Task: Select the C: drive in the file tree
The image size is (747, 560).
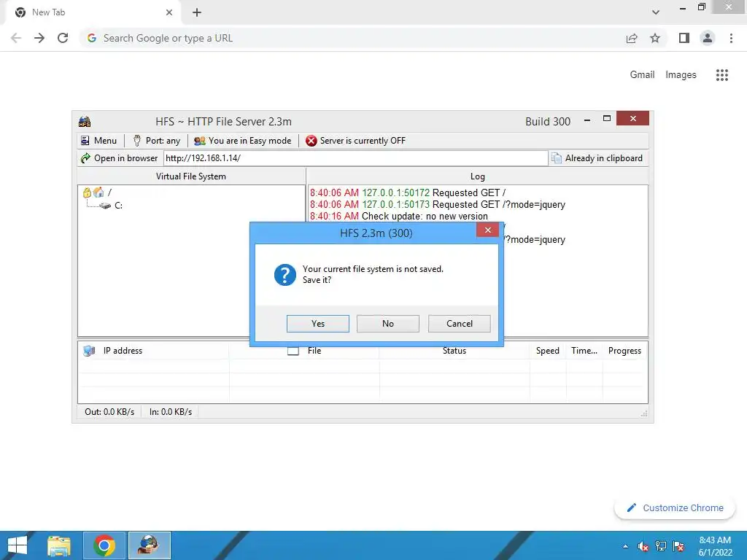Action: [118, 205]
